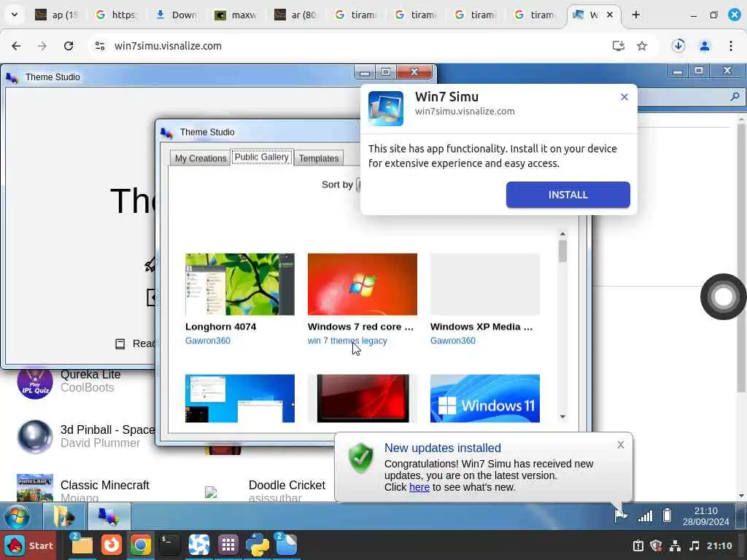Open Gawron360 link under Windows XP Media
This screenshot has height=560, width=747.
pos(452,341)
